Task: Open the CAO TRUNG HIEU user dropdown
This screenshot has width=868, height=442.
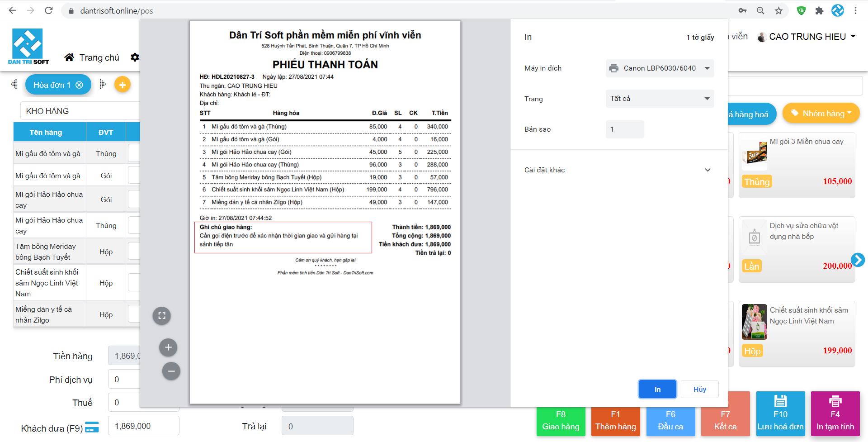Action: coord(812,37)
